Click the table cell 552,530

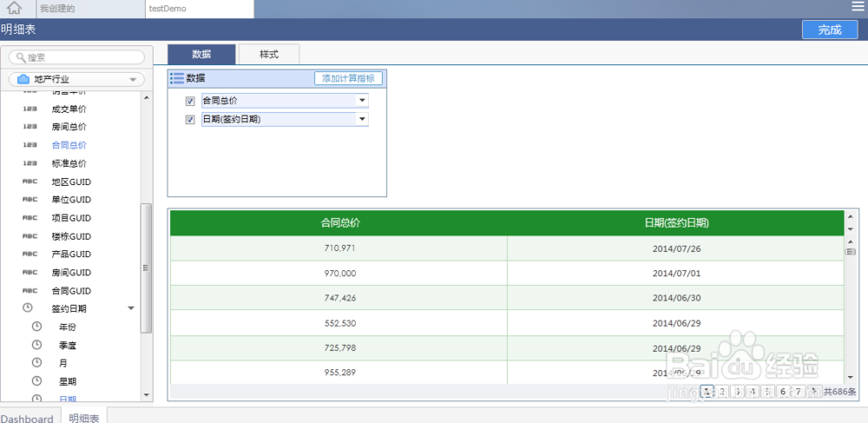click(339, 323)
